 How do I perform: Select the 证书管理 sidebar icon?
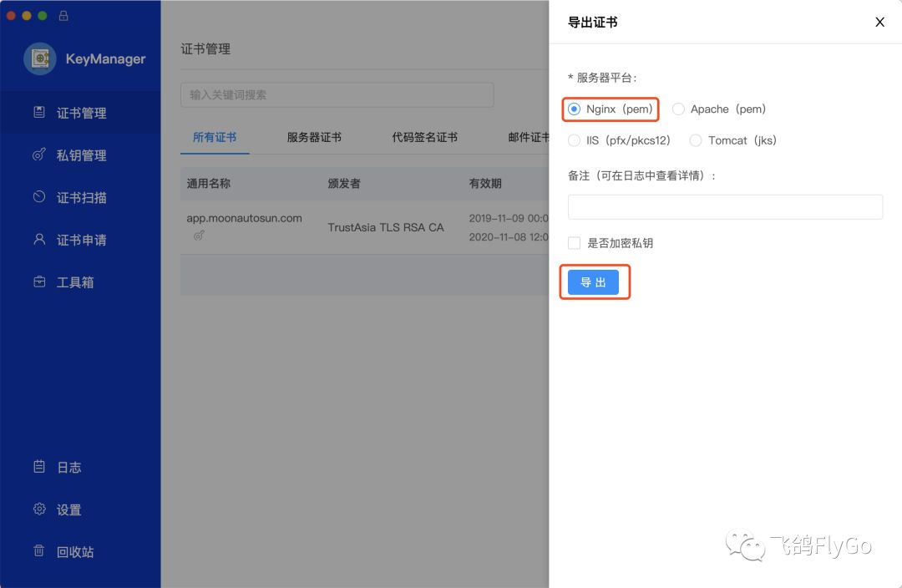point(38,113)
